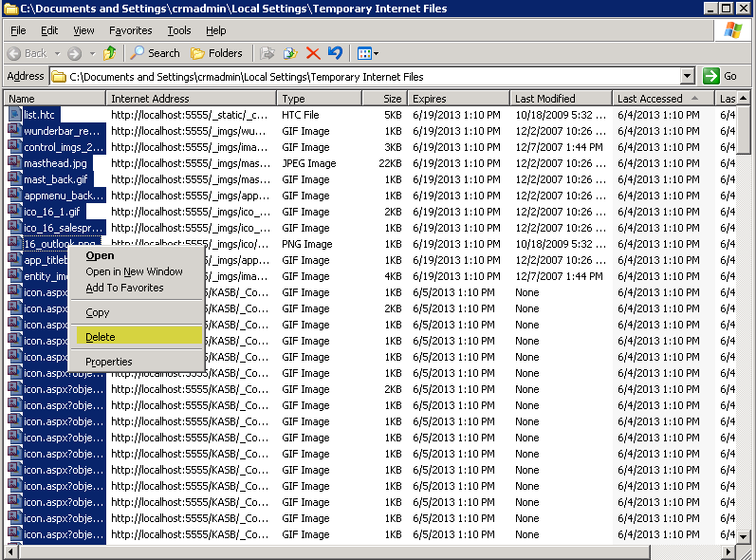Expand the Address bar dropdown
The height and width of the screenshot is (560, 756).
[688, 76]
